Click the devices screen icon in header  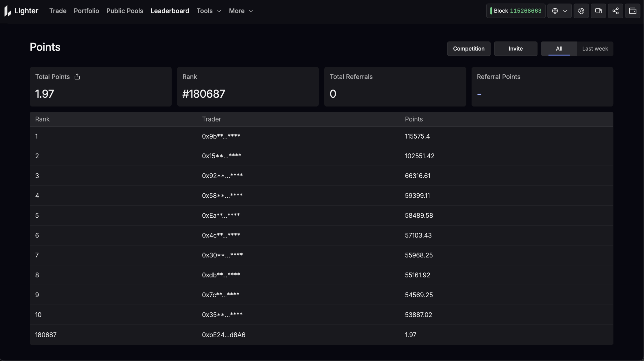598,11
